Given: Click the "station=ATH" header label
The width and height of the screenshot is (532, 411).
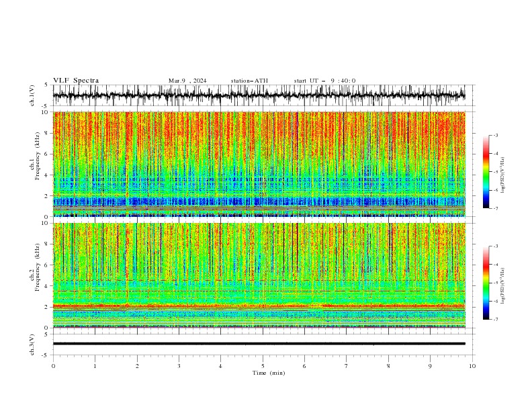Looking at the screenshot, I should pos(249,81).
